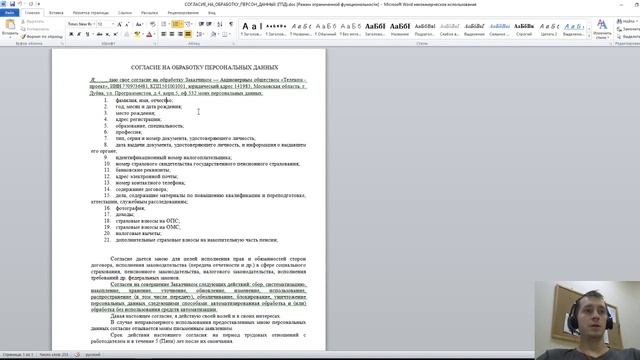Apply red font color
Image resolution: width=640 pixels, height=360 pixels.
point(149,34)
